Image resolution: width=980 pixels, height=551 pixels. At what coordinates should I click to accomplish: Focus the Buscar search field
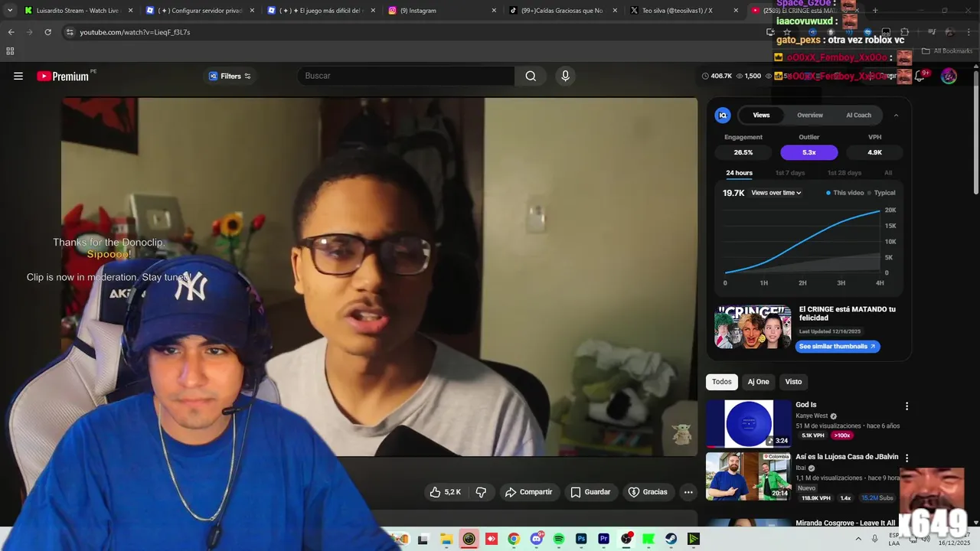tap(406, 76)
